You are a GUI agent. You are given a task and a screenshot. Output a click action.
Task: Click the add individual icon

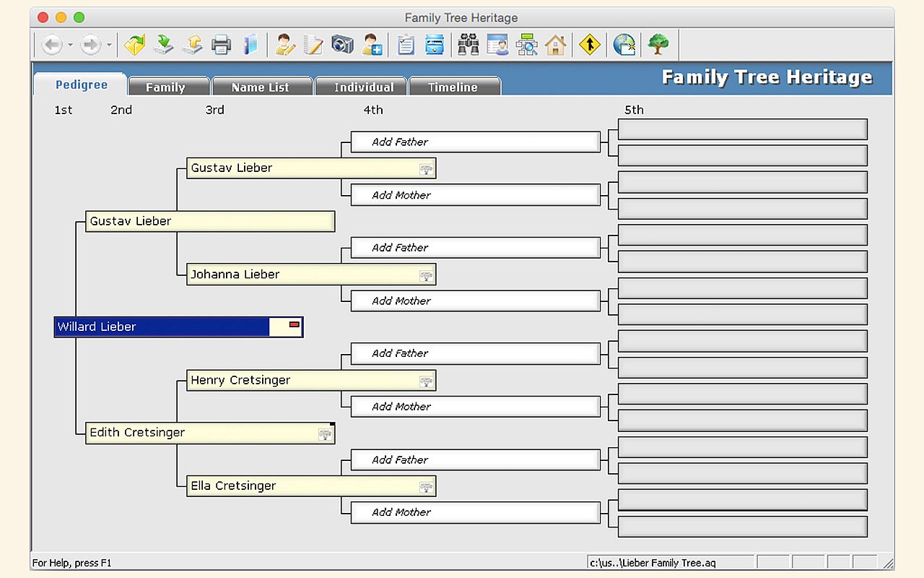372,46
